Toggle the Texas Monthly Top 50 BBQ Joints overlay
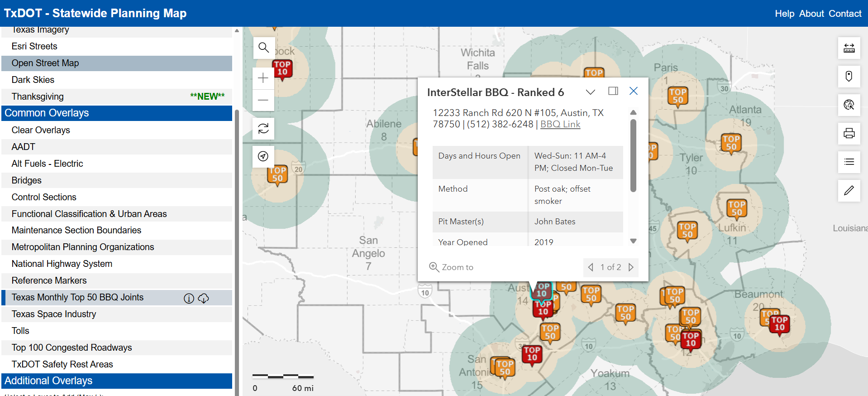The image size is (868, 396). (x=77, y=297)
